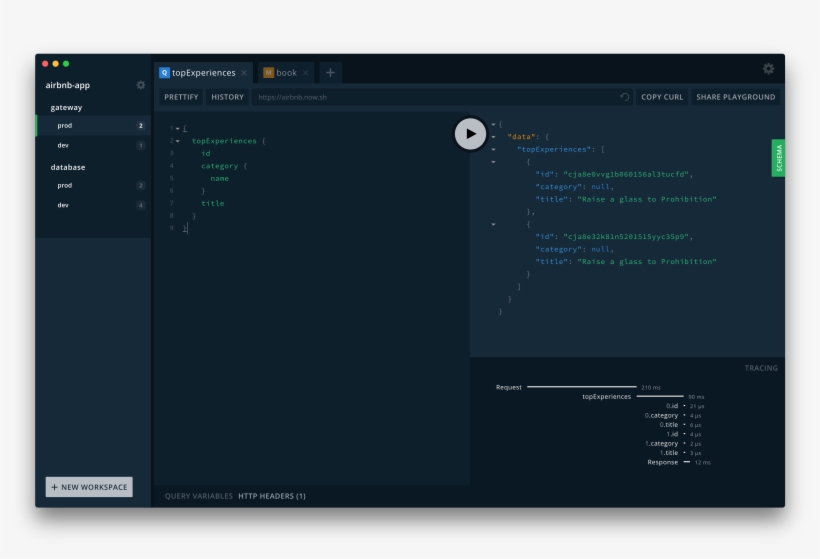Image resolution: width=820 pixels, height=559 pixels.
Task: Click badge count 4 on database dev
Action: 141,205
